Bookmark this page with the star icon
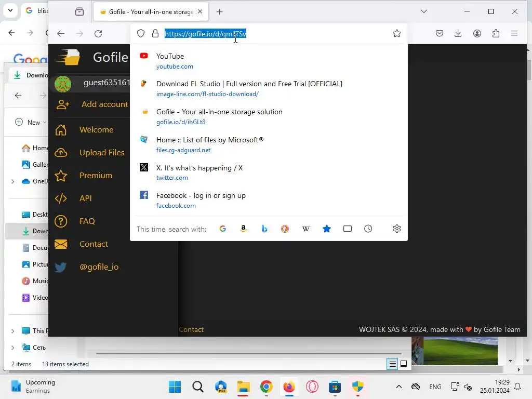 pyautogui.click(x=396, y=33)
